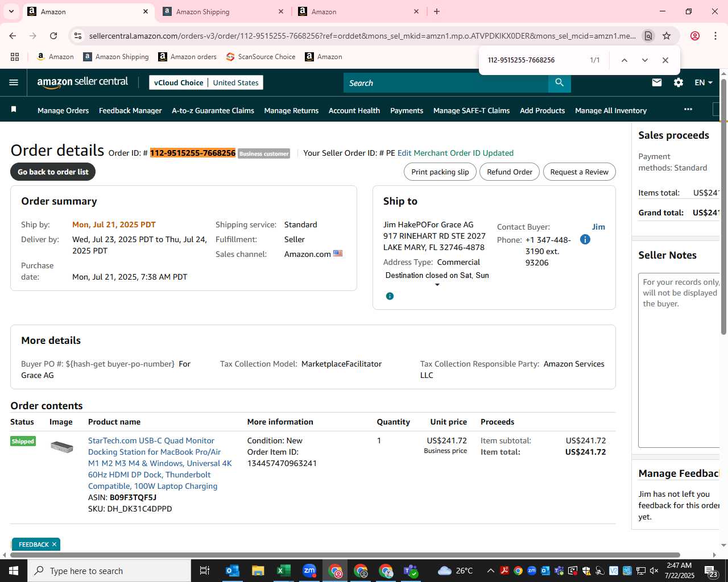Open Excel from the taskbar

pos(284,571)
